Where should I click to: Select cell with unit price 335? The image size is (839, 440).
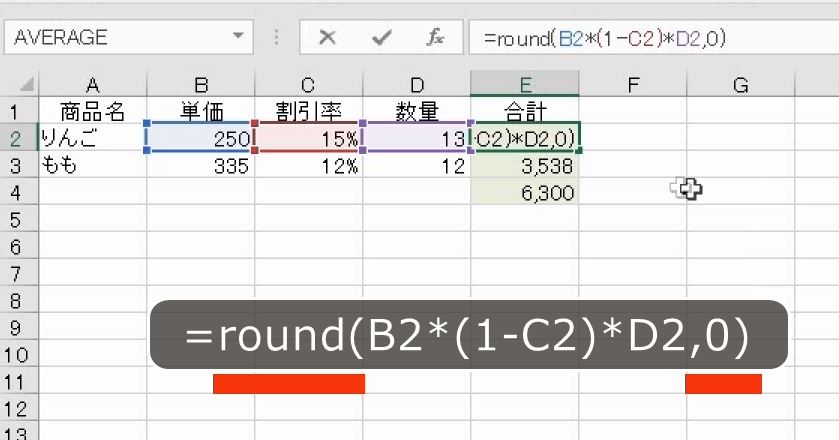click(x=201, y=165)
